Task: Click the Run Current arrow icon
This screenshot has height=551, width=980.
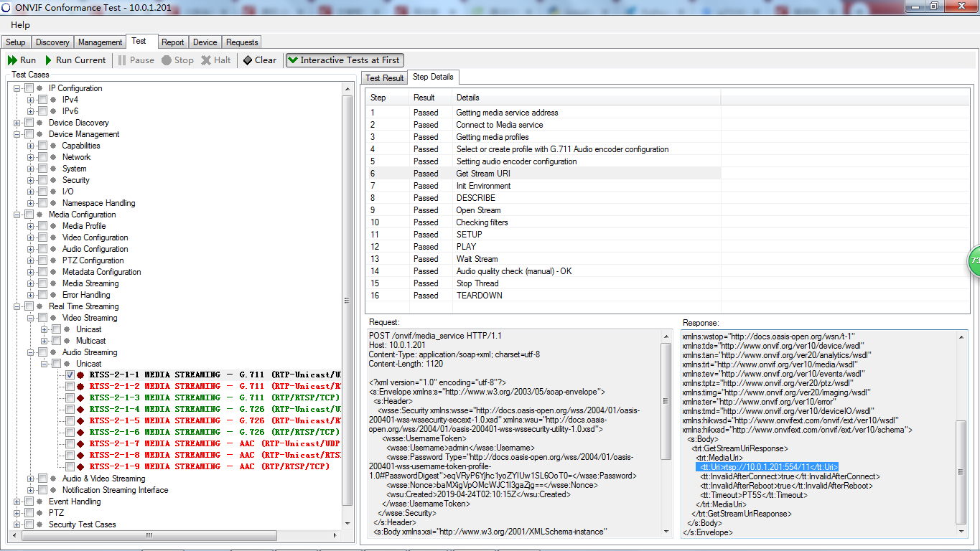Action: (47, 60)
